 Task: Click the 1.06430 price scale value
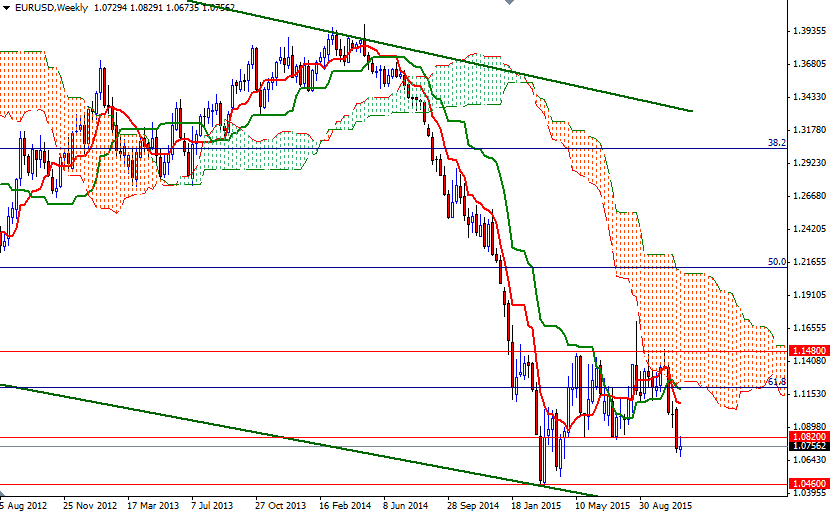[x=809, y=460]
